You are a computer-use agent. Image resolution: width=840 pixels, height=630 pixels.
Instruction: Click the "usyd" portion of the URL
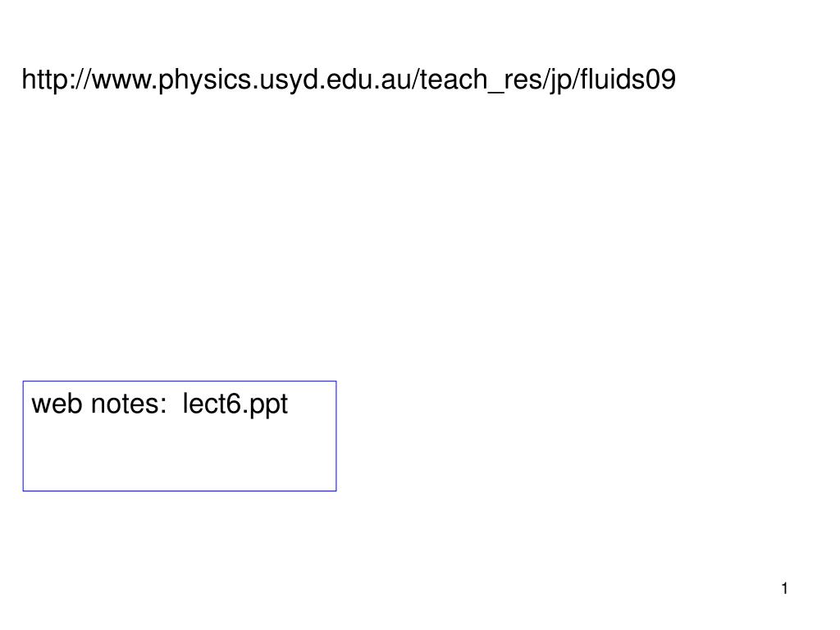click(x=289, y=80)
